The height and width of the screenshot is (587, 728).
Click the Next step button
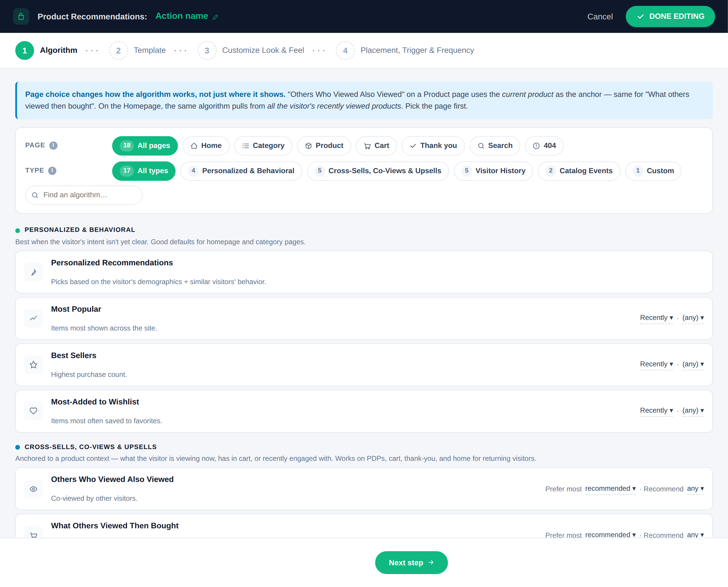click(x=411, y=562)
